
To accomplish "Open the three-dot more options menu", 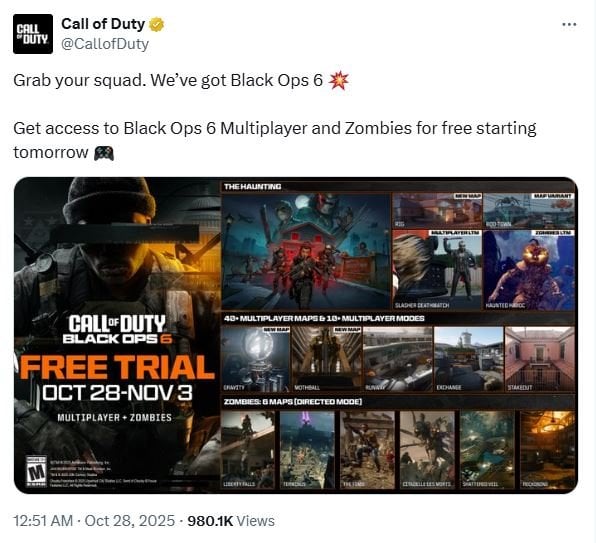I will [x=569, y=24].
